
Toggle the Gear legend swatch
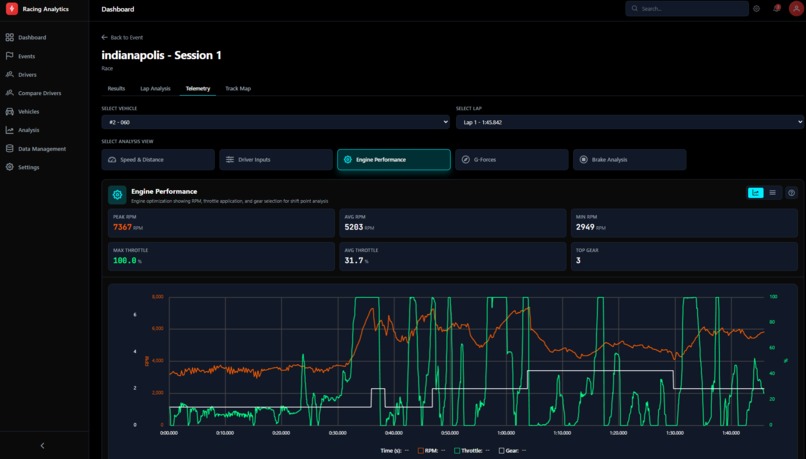[501, 451]
